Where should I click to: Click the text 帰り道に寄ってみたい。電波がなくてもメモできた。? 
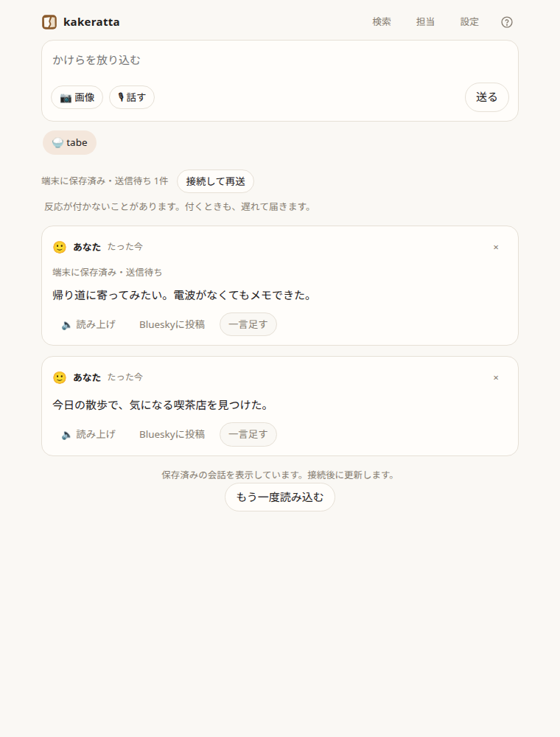click(x=182, y=296)
